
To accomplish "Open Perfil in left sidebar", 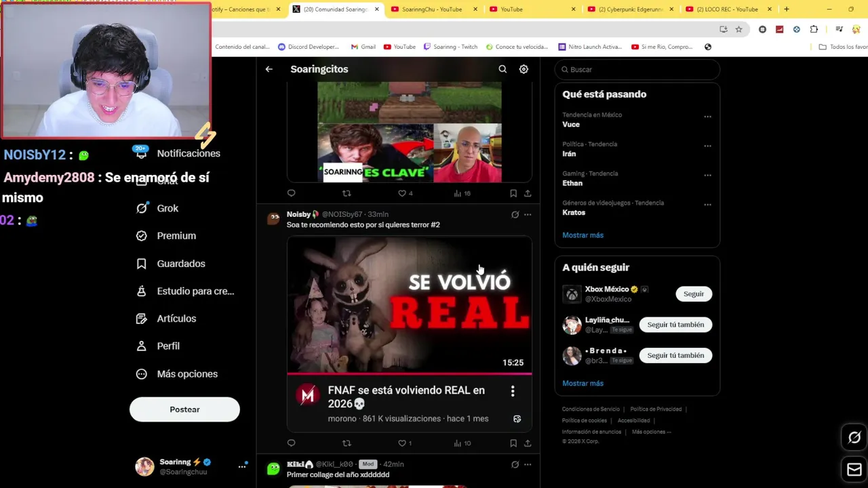I will tap(158, 346).
